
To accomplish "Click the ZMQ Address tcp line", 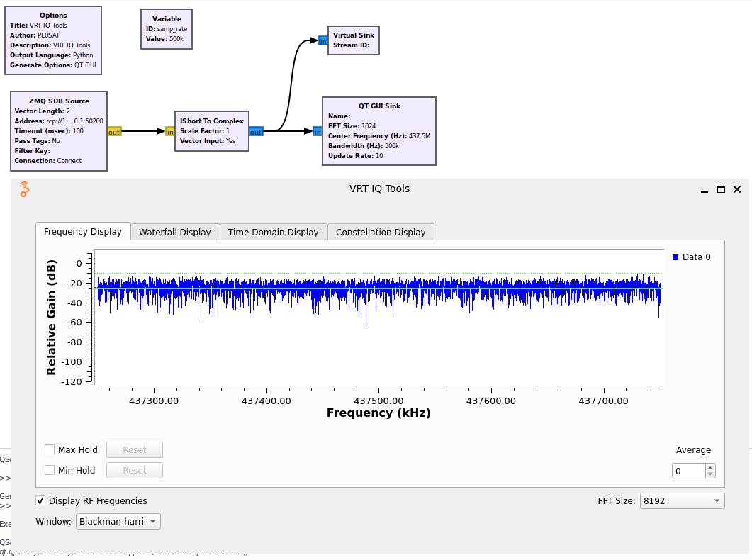I will coord(59,121).
